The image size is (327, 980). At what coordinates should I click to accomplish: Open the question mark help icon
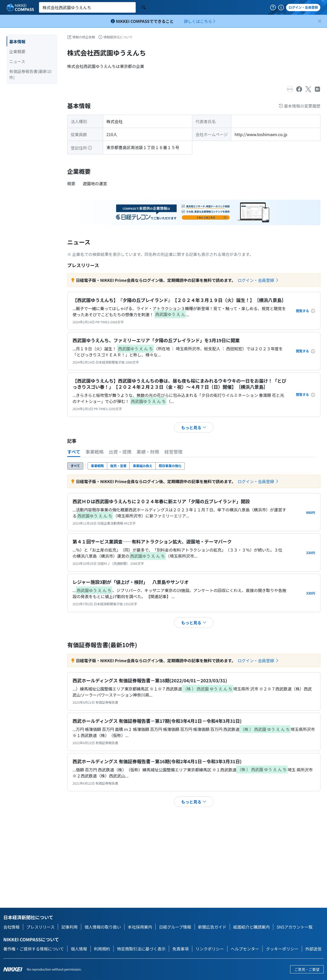[x=273, y=7]
